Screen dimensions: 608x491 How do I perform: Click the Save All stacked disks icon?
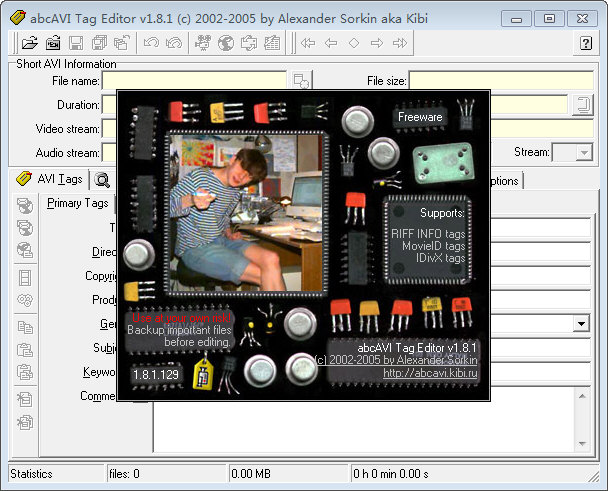pos(99,43)
